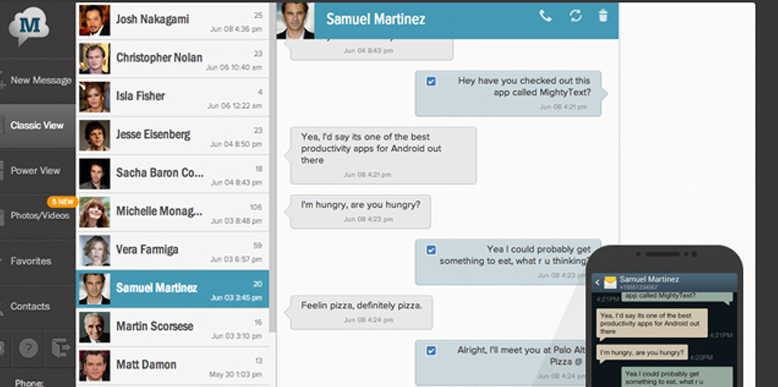Viewport: 778px width, 387px height.
Task: Open Classic View in sidebar
Action: point(38,126)
